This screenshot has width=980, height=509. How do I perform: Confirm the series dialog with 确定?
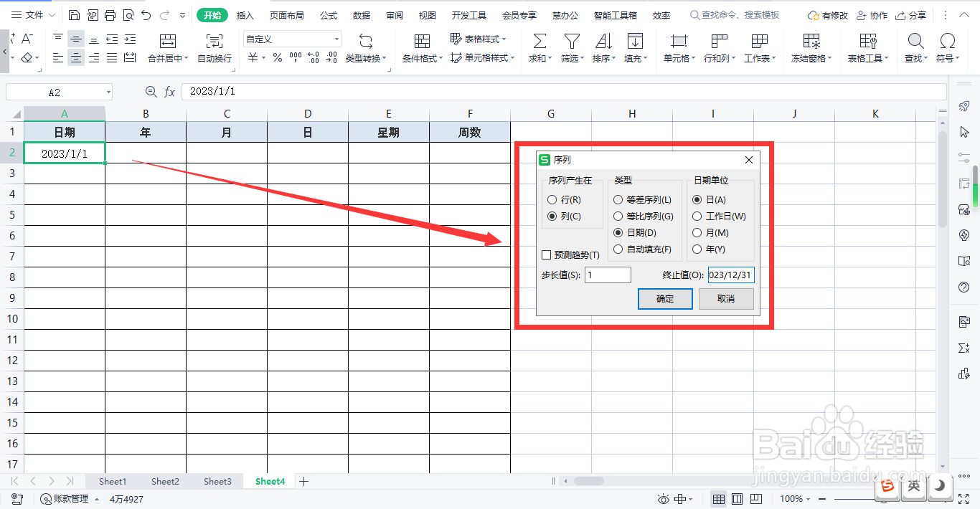click(664, 299)
